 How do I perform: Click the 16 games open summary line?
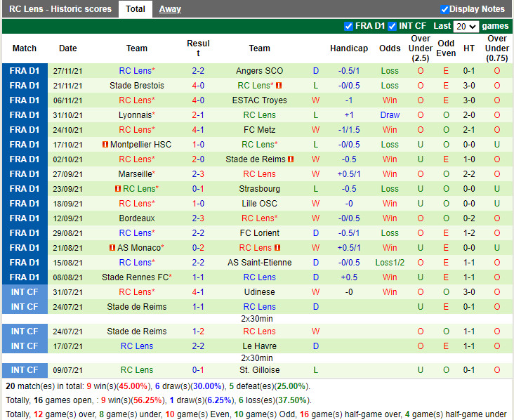click(158, 400)
